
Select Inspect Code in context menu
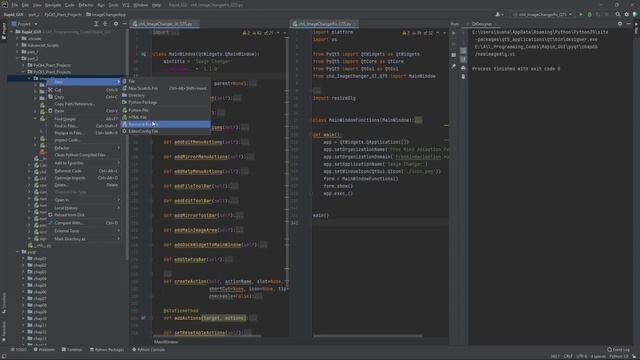click(83, 140)
